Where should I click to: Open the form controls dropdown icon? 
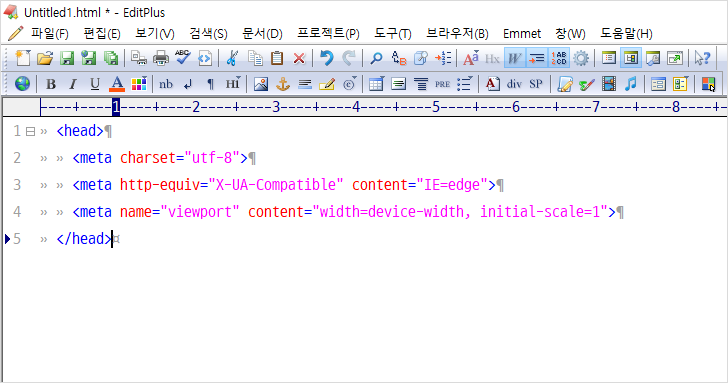680,84
